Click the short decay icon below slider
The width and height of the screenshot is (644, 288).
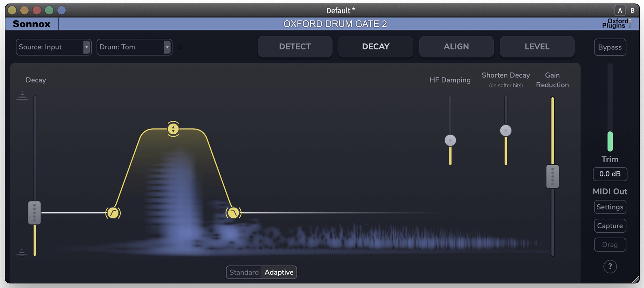click(x=22, y=253)
